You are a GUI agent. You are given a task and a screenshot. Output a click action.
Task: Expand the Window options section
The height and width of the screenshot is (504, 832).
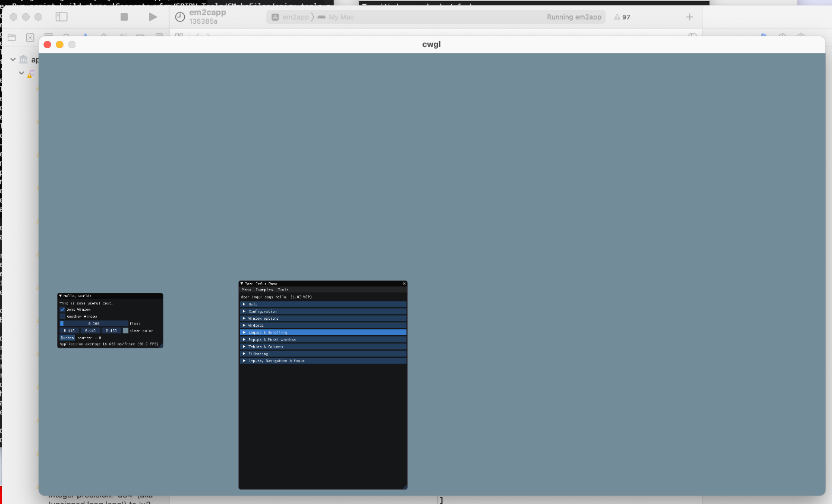coord(323,319)
